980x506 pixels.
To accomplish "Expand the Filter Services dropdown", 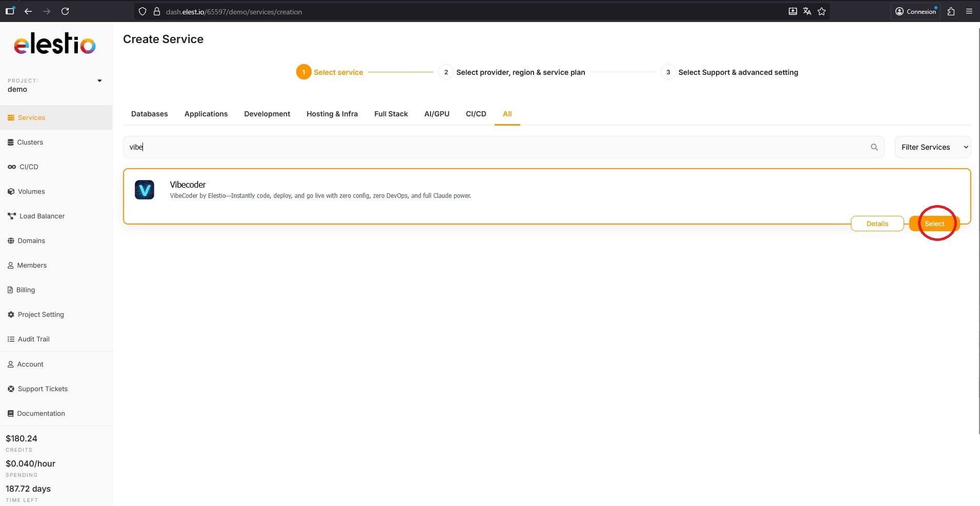I will pyautogui.click(x=932, y=147).
